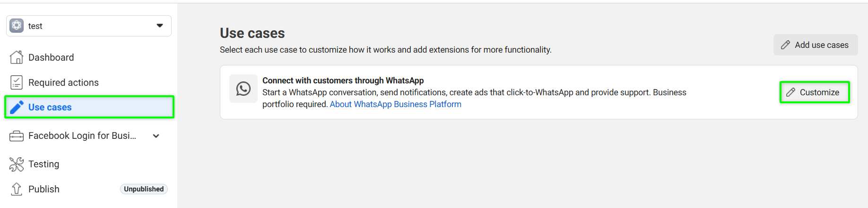Open About WhatsApp Business Platform link
This screenshot has width=868, height=208.
coord(395,104)
